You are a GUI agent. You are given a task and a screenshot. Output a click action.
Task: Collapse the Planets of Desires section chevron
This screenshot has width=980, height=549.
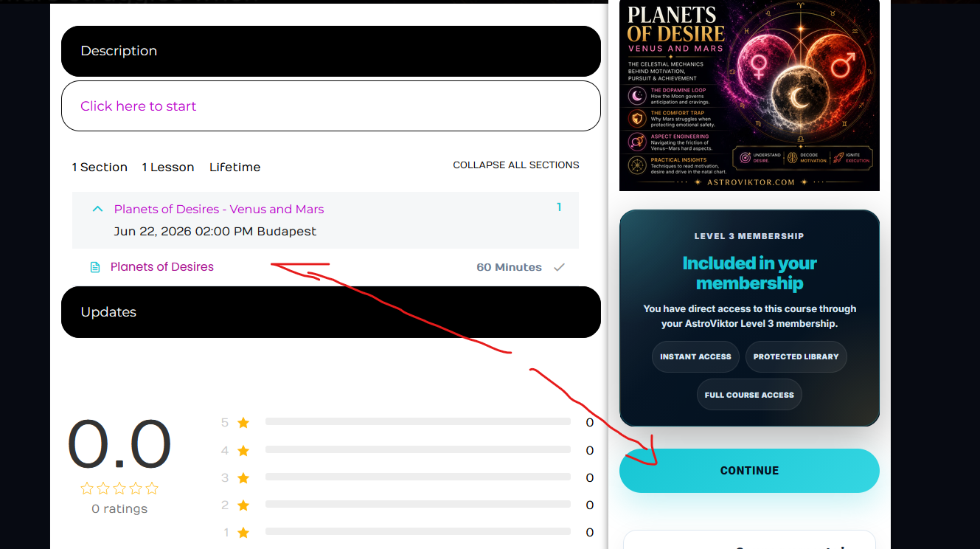click(97, 210)
